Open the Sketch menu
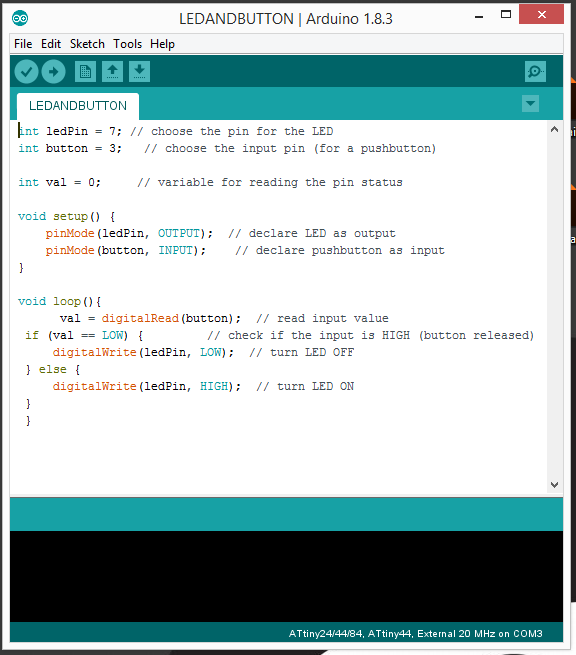Screen dimensions: 576x655 [x=87, y=44]
